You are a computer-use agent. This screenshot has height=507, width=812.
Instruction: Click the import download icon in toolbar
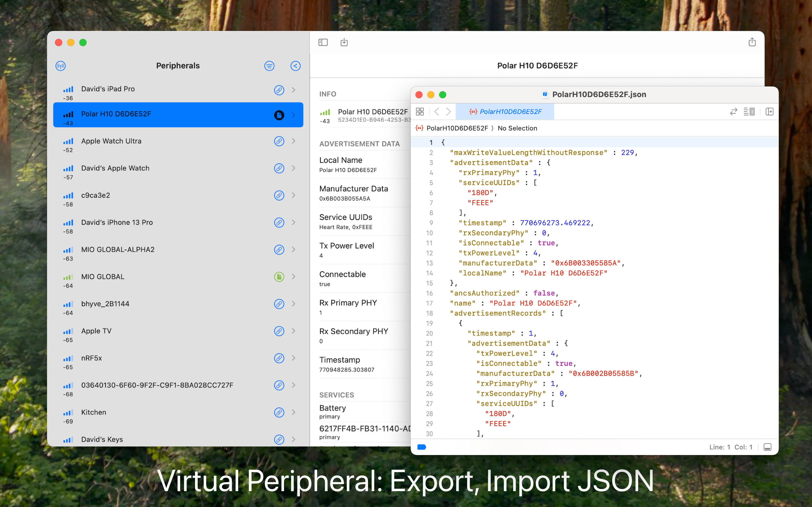(344, 42)
